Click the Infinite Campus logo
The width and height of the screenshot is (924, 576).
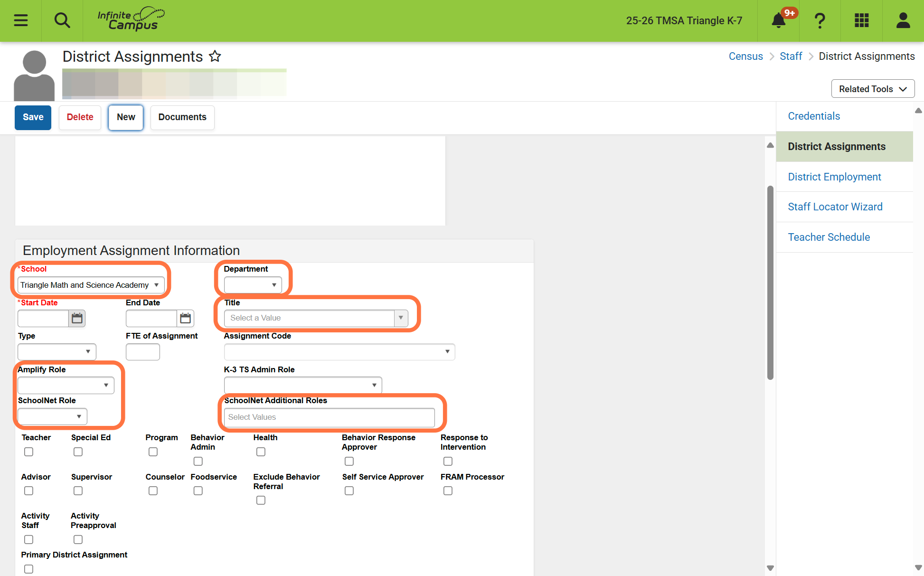coord(131,19)
